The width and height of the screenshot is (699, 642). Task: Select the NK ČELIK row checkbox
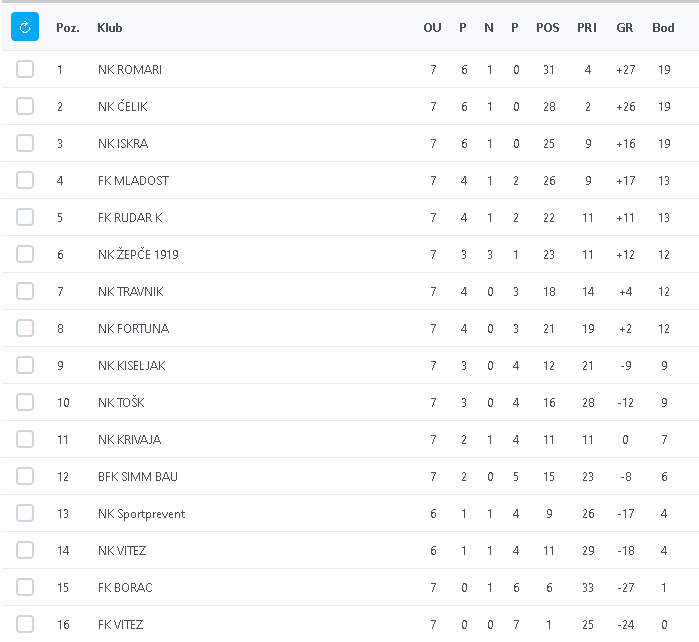click(25, 106)
